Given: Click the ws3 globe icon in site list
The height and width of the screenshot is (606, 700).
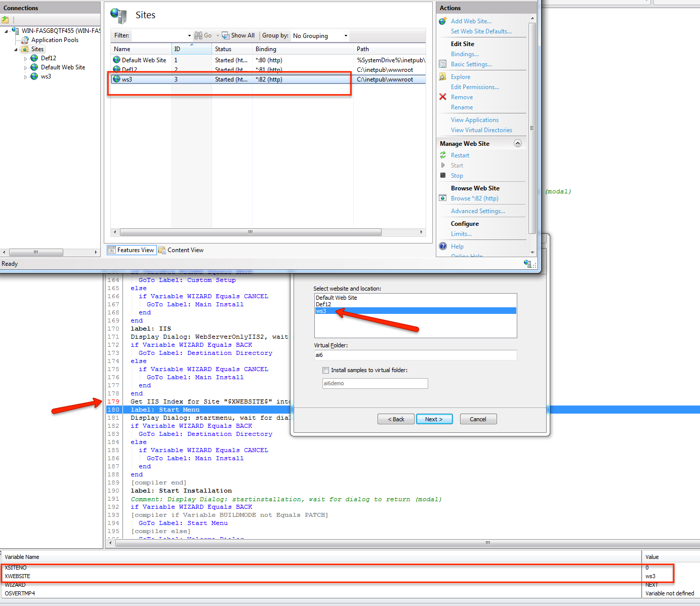Looking at the screenshot, I should (x=116, y=79).
